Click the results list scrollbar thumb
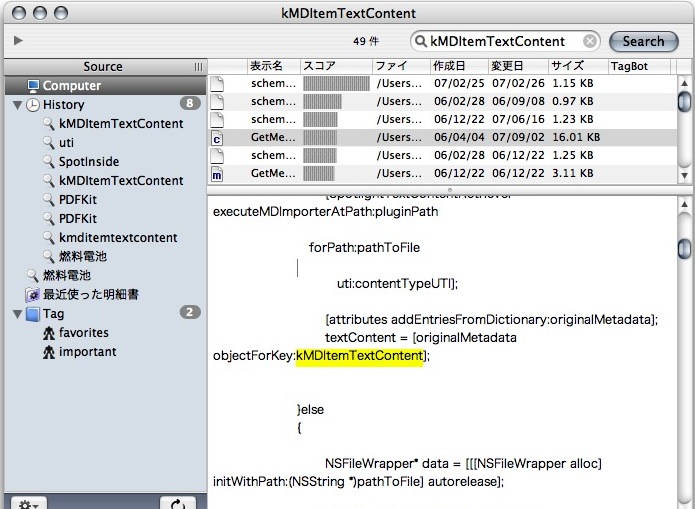This screenshot has height=509, width=695. pos(684,101)
